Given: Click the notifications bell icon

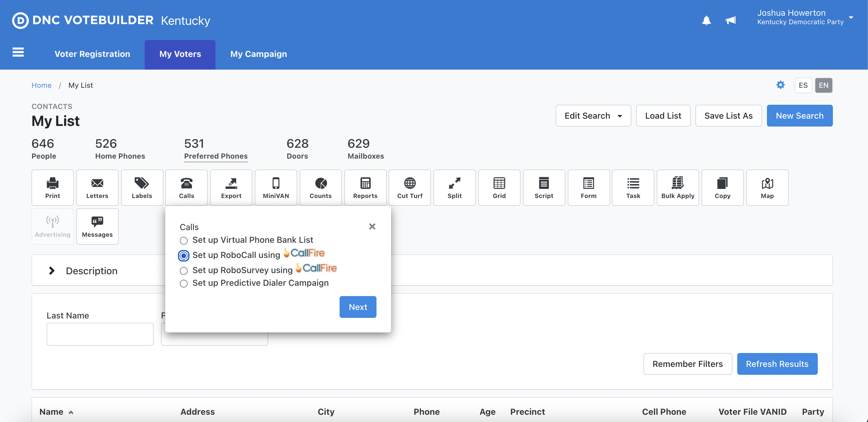Looking at the screenshot, I should (706, 21).
